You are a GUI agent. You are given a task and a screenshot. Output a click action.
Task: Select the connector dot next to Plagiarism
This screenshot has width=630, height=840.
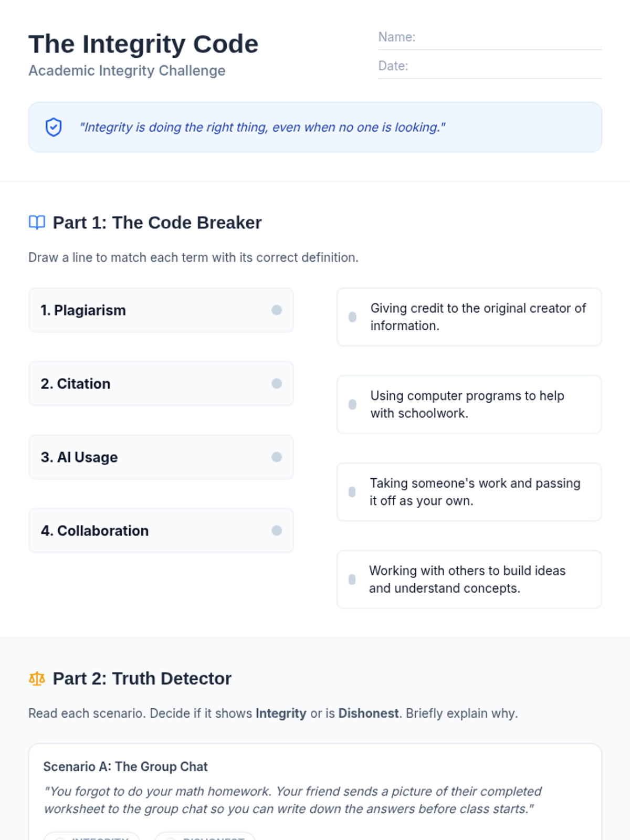[x=277, y=310]
